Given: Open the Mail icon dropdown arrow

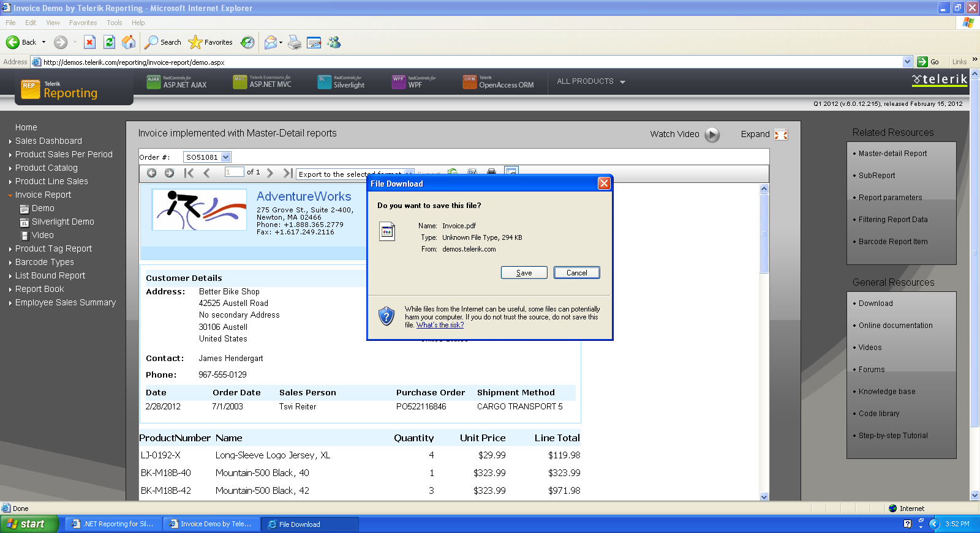Looking at the screenshot, I should pyautogui.click(x=281, y=42).
